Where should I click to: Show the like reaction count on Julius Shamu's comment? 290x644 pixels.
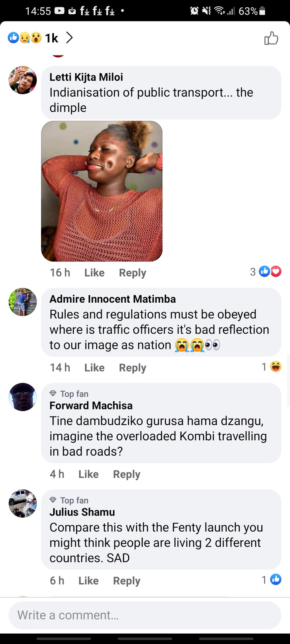click(271, 580)
